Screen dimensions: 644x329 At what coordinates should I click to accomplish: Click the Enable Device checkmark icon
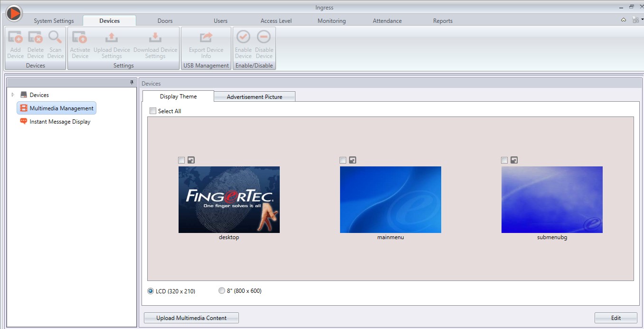click(243, 37)
